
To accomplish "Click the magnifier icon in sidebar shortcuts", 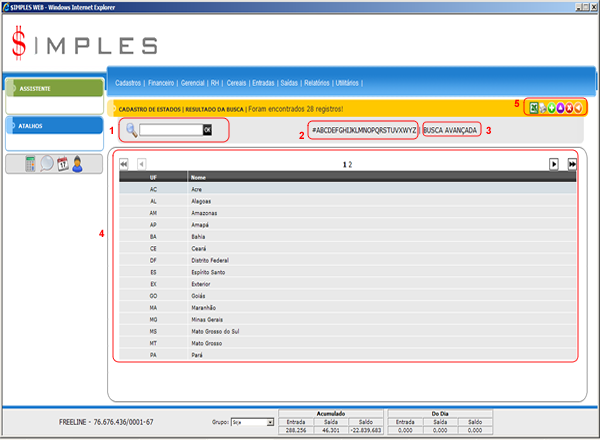I will point(46,164).
